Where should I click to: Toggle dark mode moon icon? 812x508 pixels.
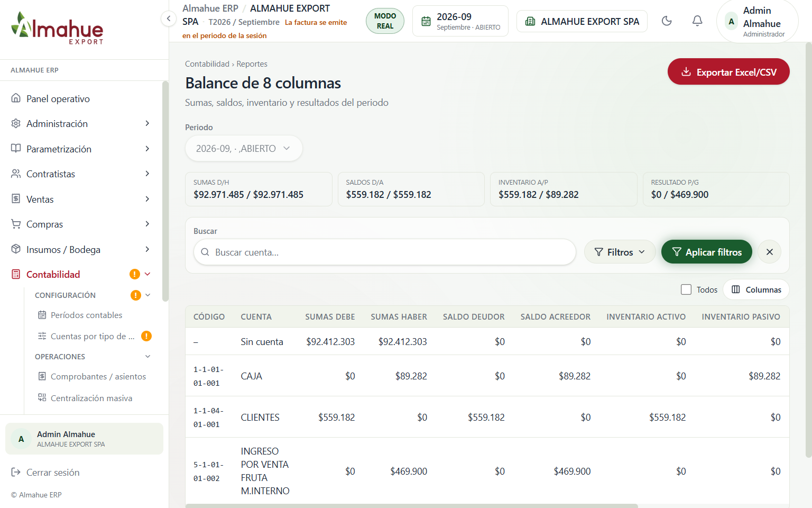point(667,21)
